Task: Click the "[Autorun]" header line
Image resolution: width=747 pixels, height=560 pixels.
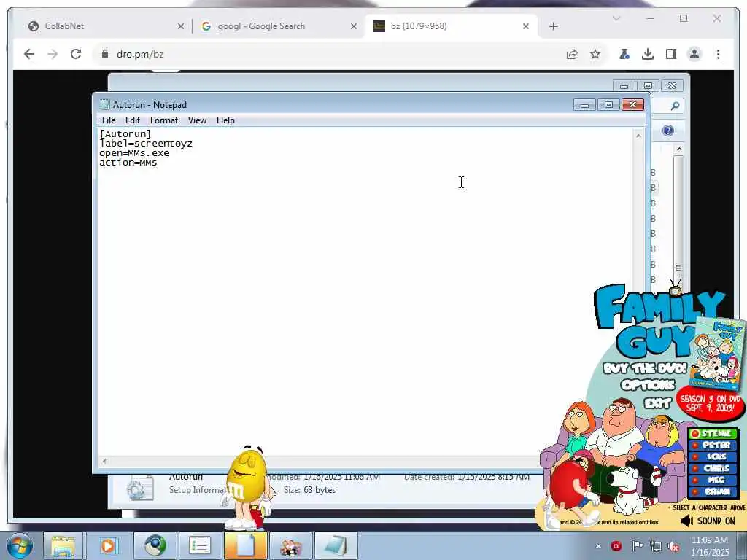Action: pyautogui.click(x=125, y=134)
